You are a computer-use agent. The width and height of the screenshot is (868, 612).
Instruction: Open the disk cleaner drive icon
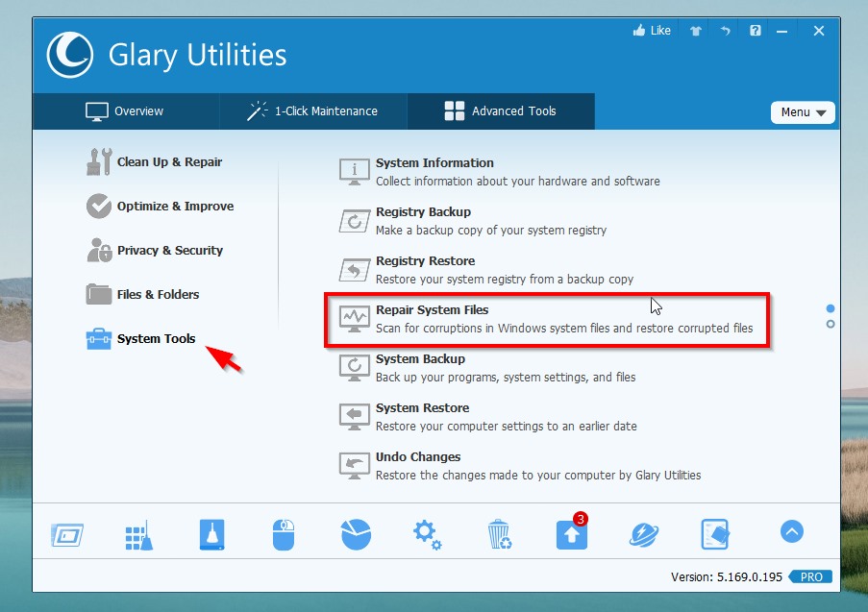pos(212,534)
